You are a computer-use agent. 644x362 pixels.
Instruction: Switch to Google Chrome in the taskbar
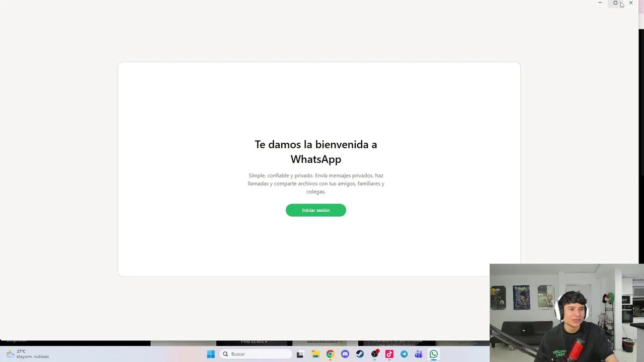tap(330, 354)
